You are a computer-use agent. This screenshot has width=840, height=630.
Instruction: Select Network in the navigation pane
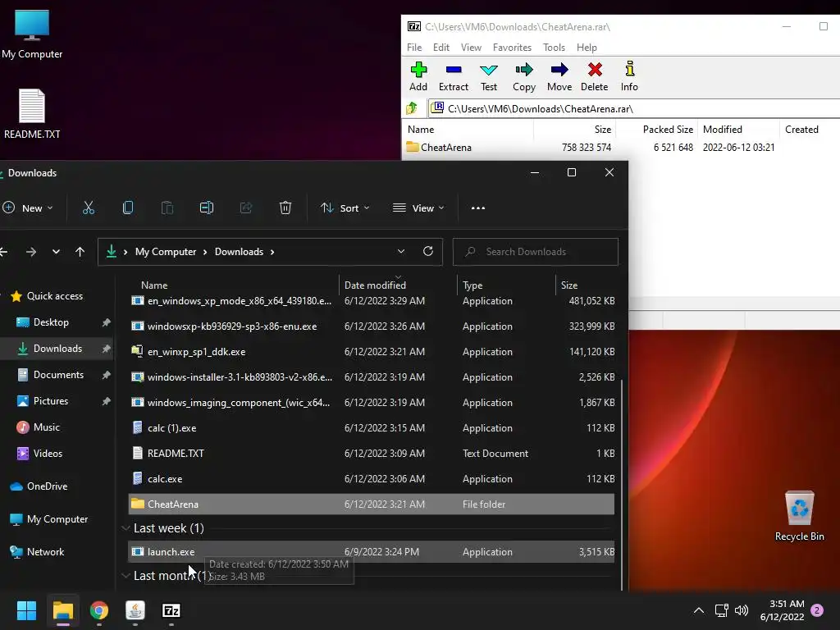(x=46, y=552)
